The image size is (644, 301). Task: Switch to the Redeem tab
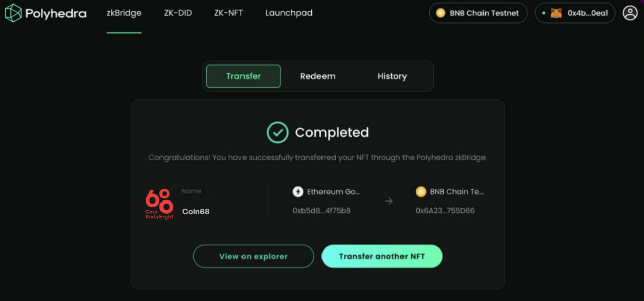(x=317, y=76)
